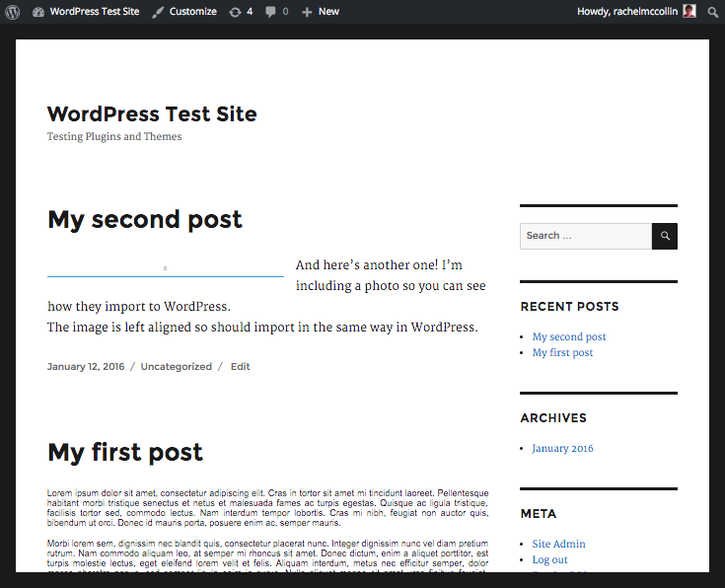This screenshot has width=725, height=588.
Task: Click the RECENT POSTS widget heading
Action: point(570,307)
